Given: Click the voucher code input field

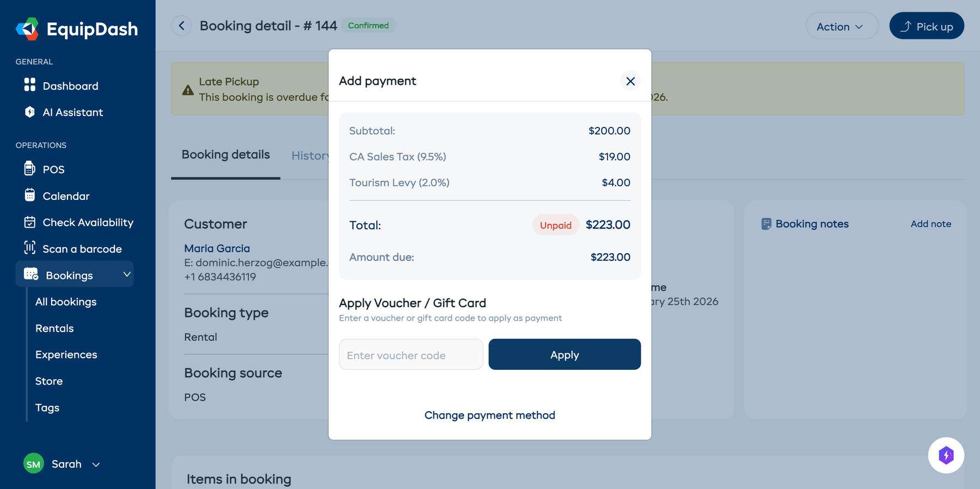Looking at the screenshot, I should click(x=411, y=354).
